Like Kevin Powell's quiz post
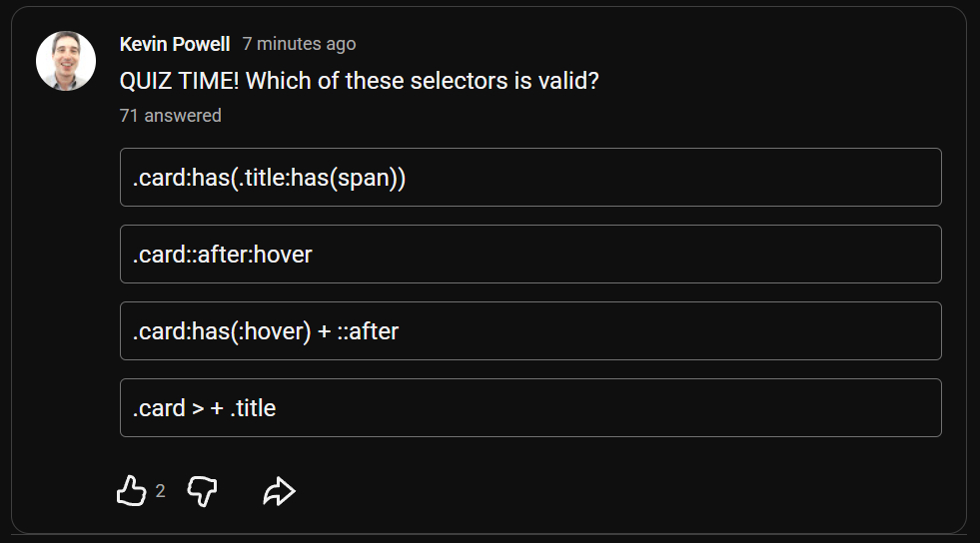Image resolution: width=980 pixels, height=543 pixels. [132, 490]
